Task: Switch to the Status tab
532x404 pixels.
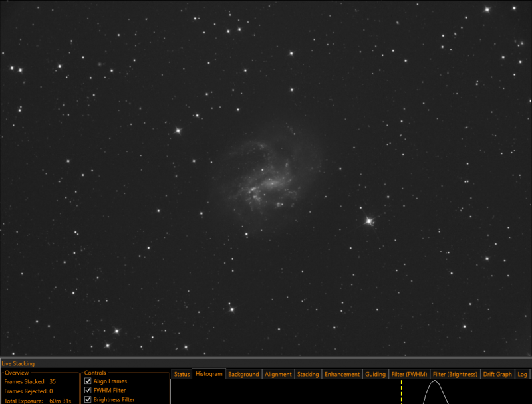Action: [x=182, y=374]
